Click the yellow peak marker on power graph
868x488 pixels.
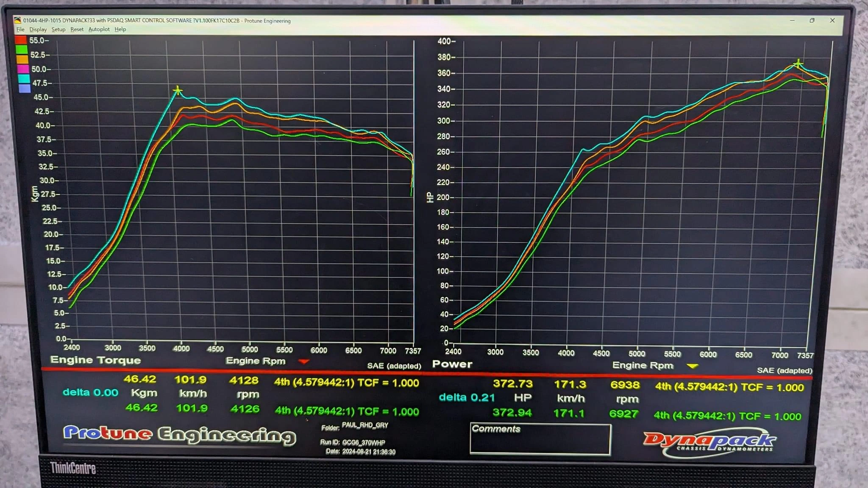click(x=798, y=64)
